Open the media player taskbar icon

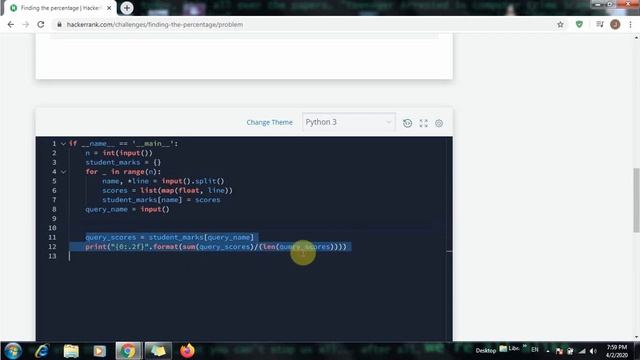coord(100,351)
